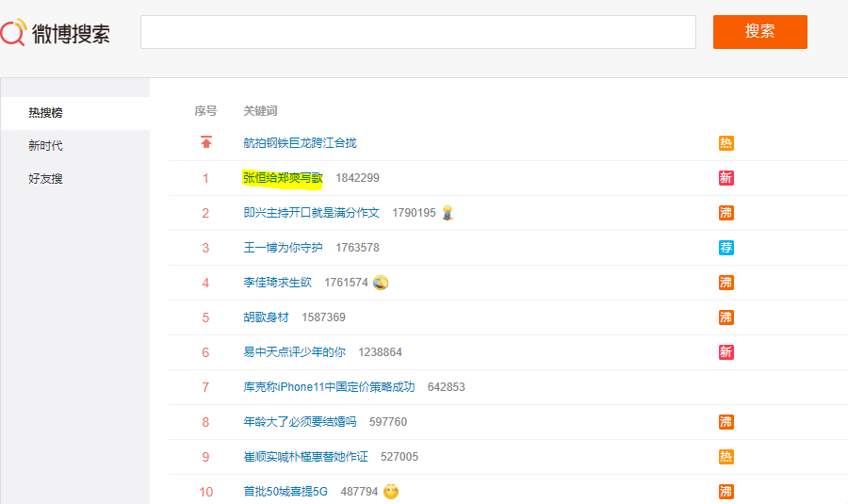The width and height of the screenshot is (848, 504).
Task: Select the 热搜榜 sidebar tab
Action: [x=75, y=113]
